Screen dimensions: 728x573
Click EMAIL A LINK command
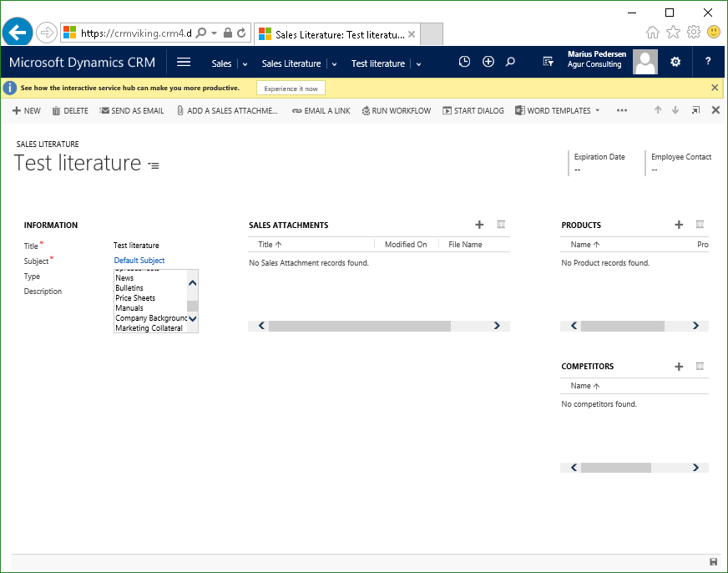coord(321,110)
